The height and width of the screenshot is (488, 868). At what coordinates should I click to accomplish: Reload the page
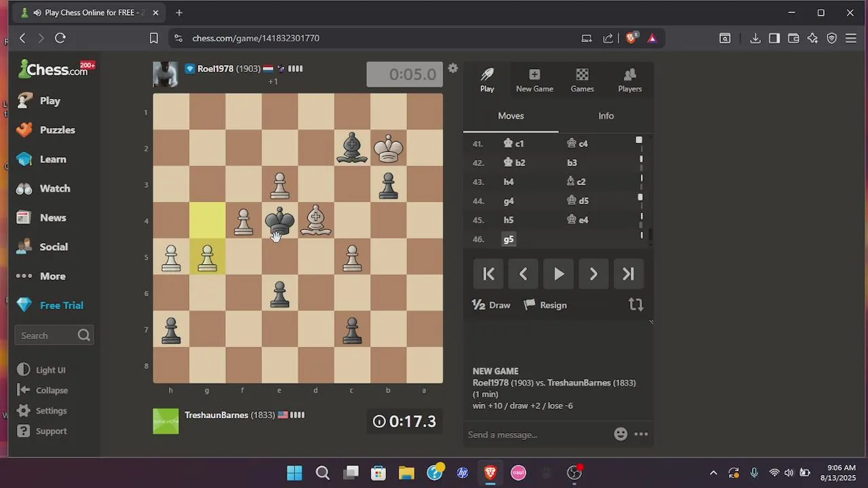[x=60, y=38]
